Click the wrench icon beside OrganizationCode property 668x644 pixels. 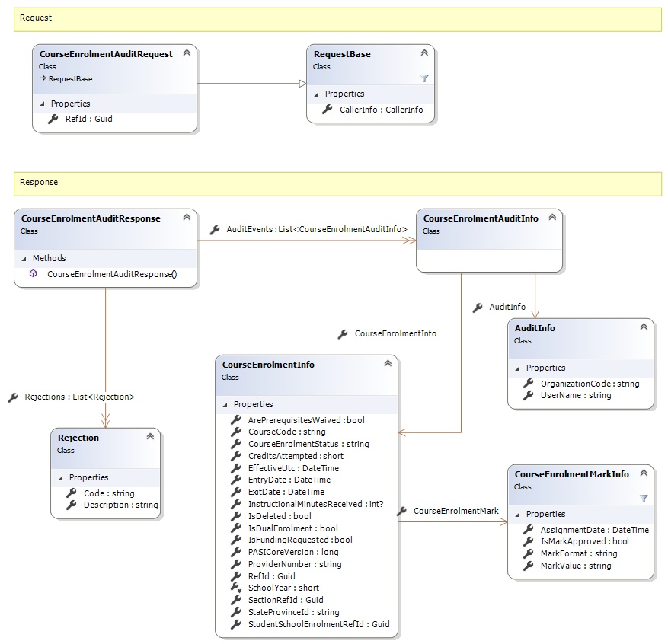click(528, 384)
